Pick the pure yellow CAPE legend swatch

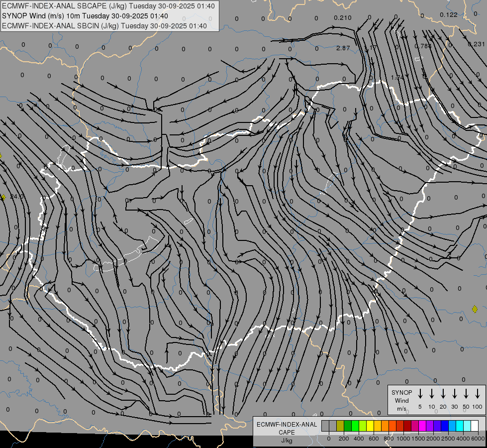click(370, 426)
